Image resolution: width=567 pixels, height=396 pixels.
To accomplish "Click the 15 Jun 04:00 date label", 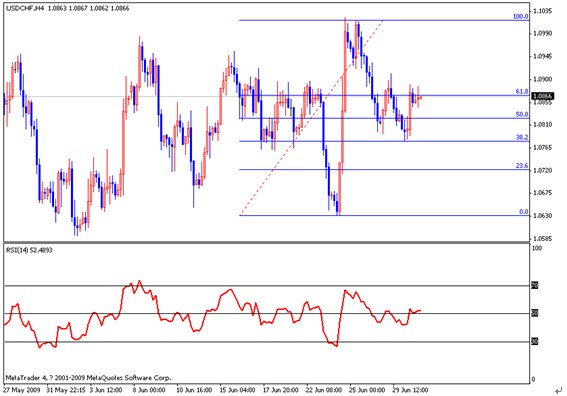I will pos(237,390).
